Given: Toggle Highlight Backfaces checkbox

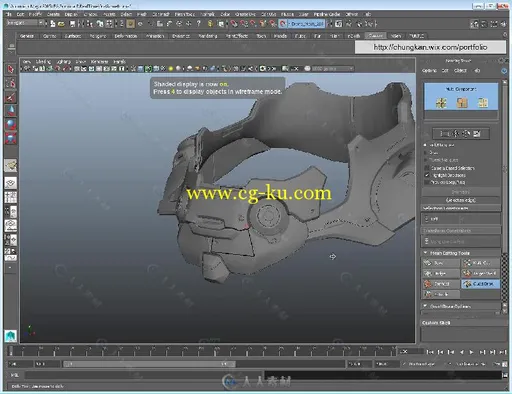Looking at the screenshot, I should 426,175.
